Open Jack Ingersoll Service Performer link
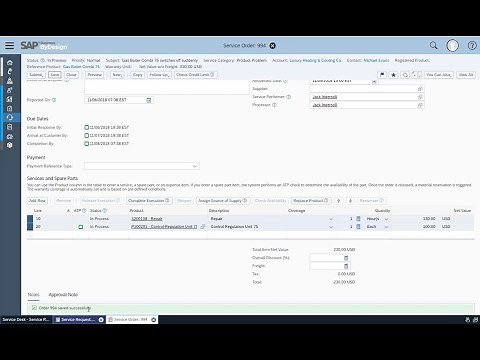The image size is (480, 360). pyautogui.click(x=325, y=97)
